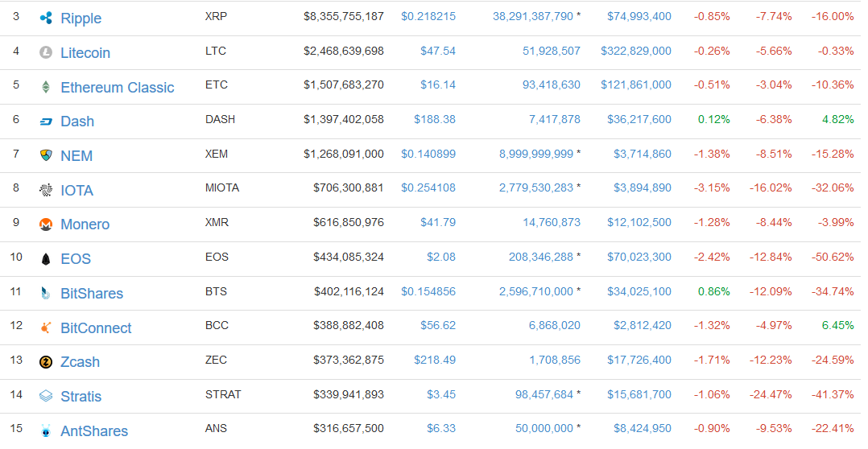Click Monero price $41.79
The height and width of the screenshot is (449, 868).
(438, 222)
